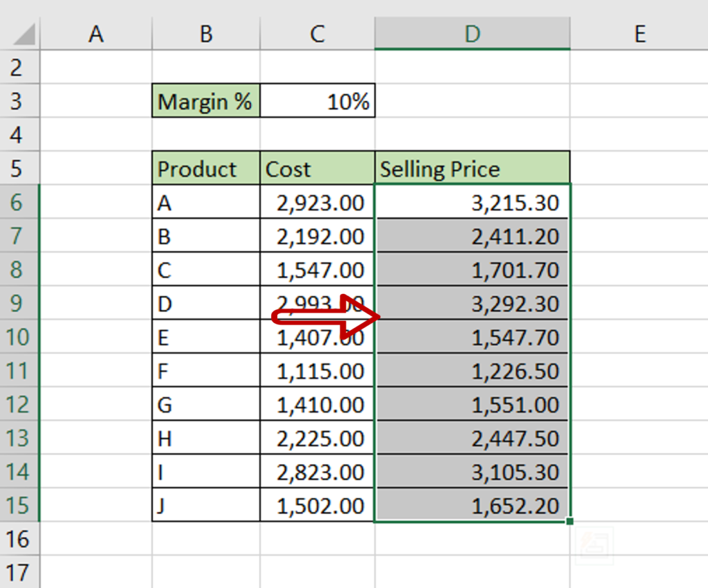Click the cell containing product J
The width and height of the screenshot is (708, 588).
pos(205,506)
